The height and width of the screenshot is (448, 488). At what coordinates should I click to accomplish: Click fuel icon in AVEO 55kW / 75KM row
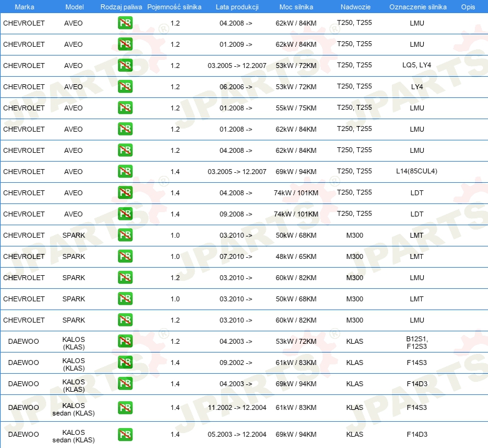[x=125, y=108]
